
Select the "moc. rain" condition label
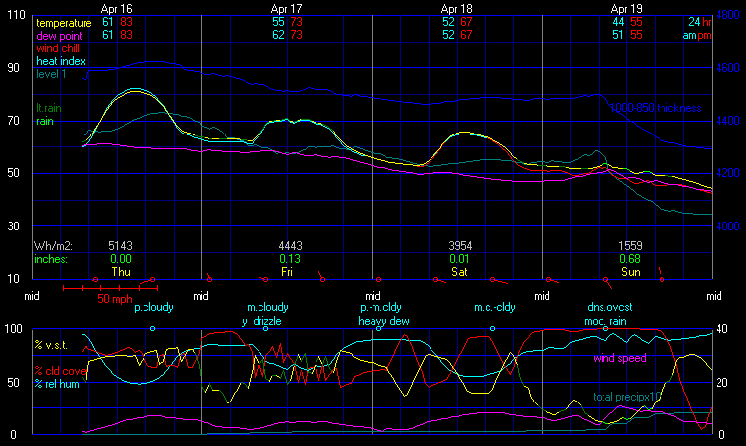pyautogui.click(x=605, y=321)
